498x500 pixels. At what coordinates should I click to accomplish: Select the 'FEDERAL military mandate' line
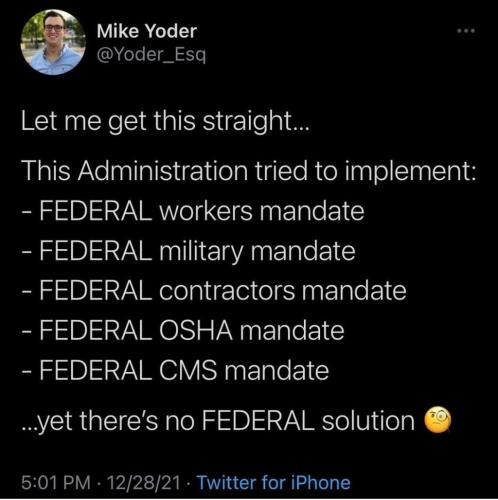tap(188, 251)
